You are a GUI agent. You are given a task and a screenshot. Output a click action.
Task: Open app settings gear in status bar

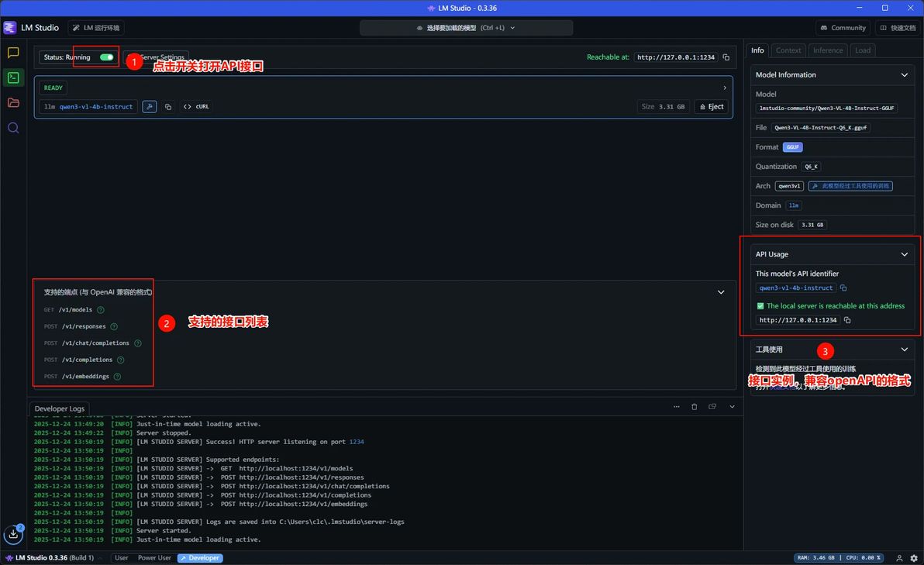[914, 558]
